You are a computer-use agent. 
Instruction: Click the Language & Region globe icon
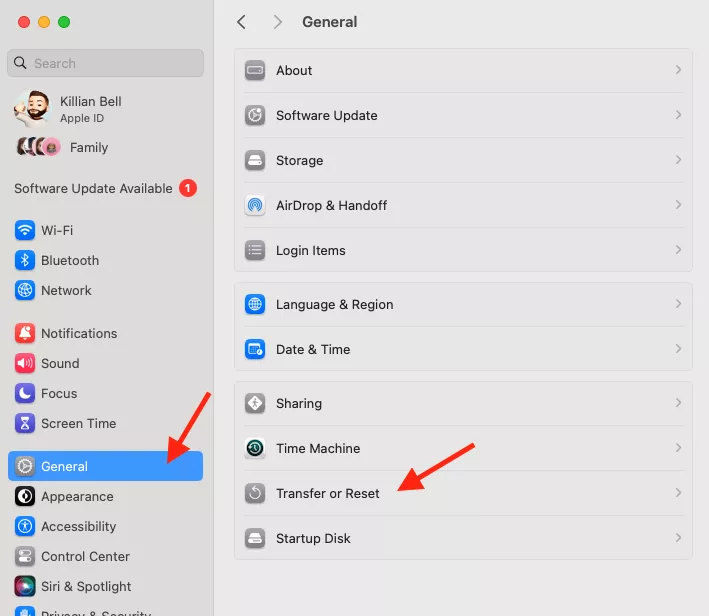(x=255, y=304)
